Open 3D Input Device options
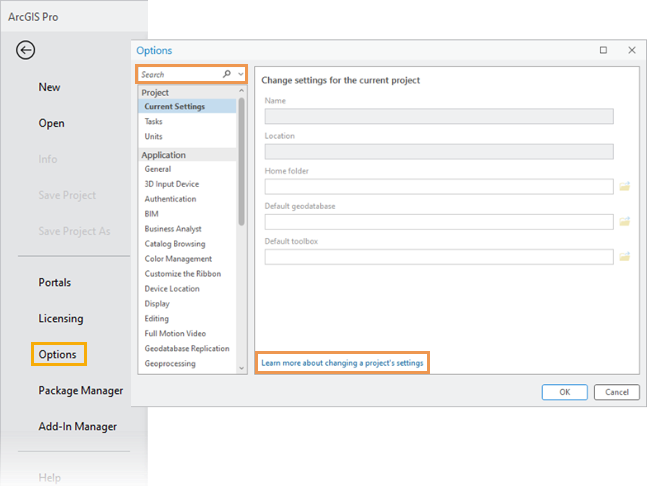 coord(172,184)
